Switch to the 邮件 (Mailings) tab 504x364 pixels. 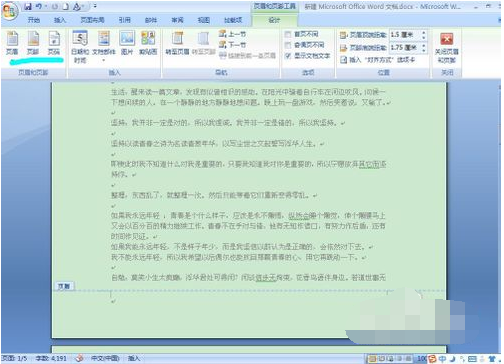tap(151, 20)
